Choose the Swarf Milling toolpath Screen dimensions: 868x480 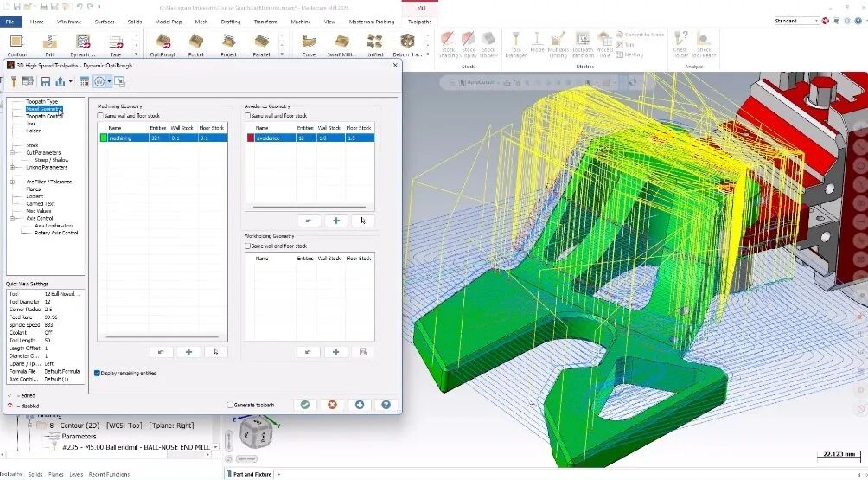341,45
